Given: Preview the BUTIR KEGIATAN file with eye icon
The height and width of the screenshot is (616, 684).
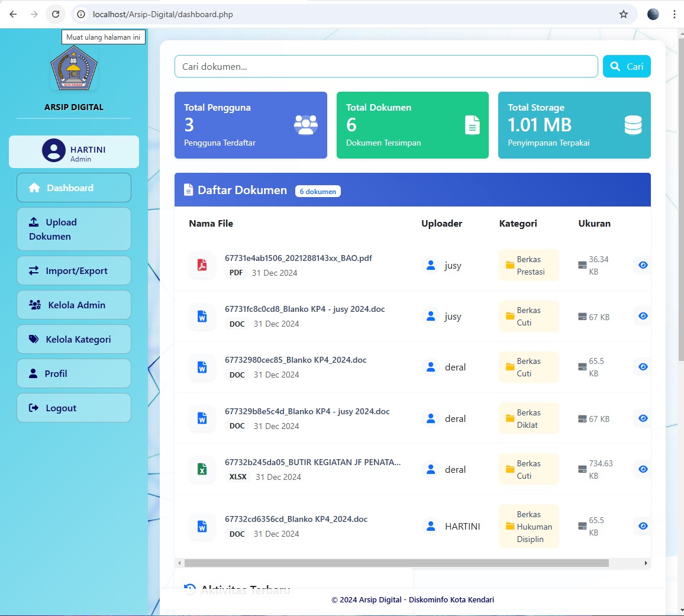Looking at the screenshot, I should click(x=643, y=469).
